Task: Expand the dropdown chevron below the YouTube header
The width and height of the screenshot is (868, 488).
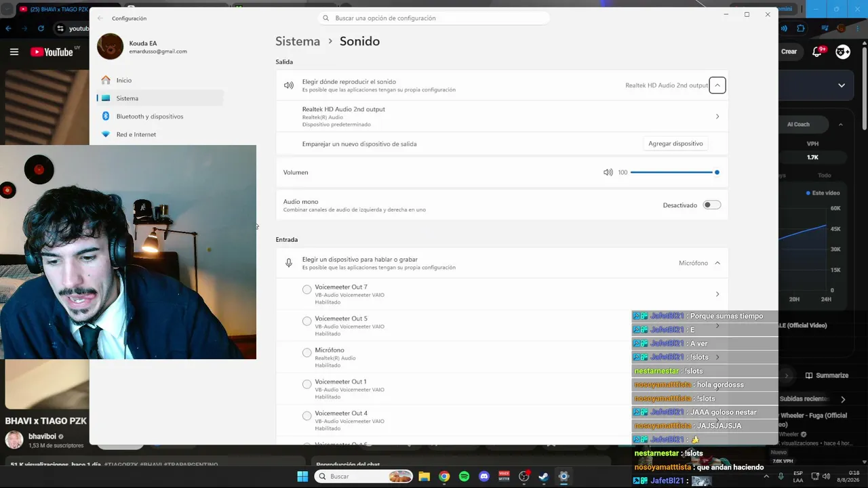Action: (x=842, y=85)
